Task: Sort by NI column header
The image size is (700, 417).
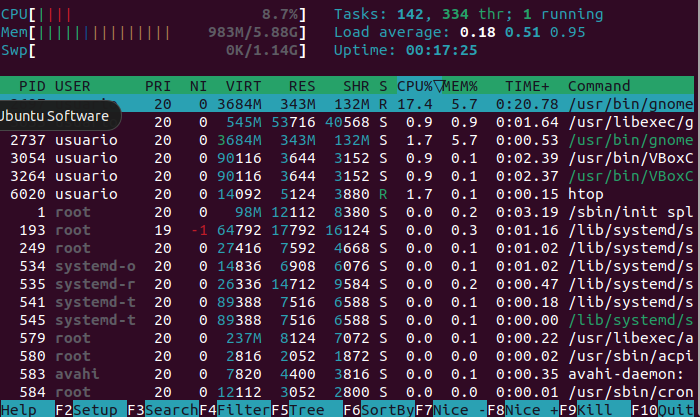Action: [198, 86]
